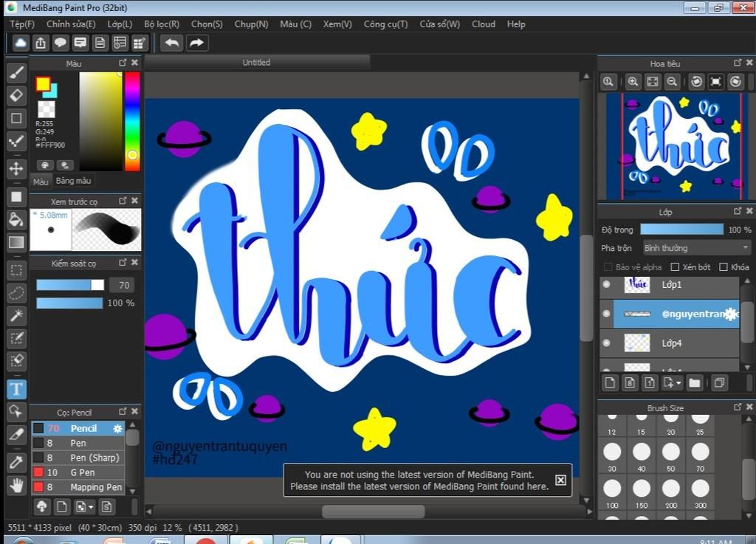The width and height of the screenshot is (756, 544).
Task: Click the rainbow hue bar
Action: [x=132, y=122]
